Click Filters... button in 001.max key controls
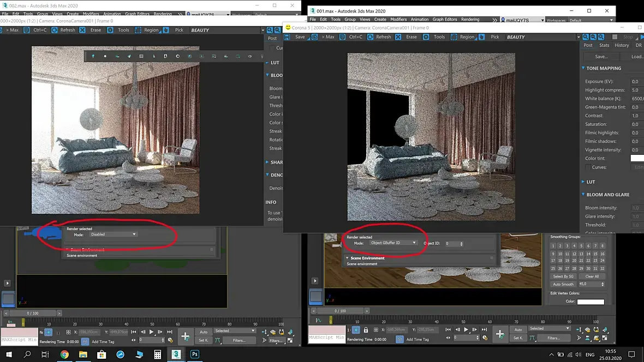 tap(553, 338)
